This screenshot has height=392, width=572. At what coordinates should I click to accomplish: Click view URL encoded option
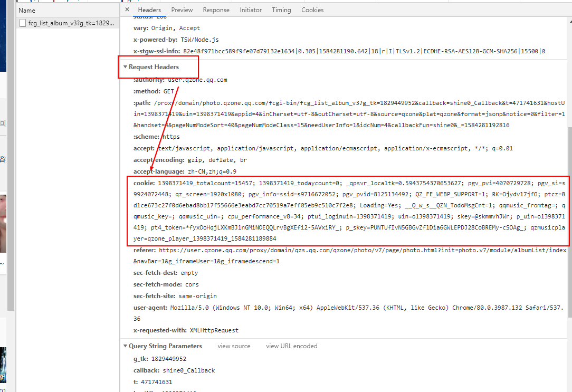[x=291, y=346]
